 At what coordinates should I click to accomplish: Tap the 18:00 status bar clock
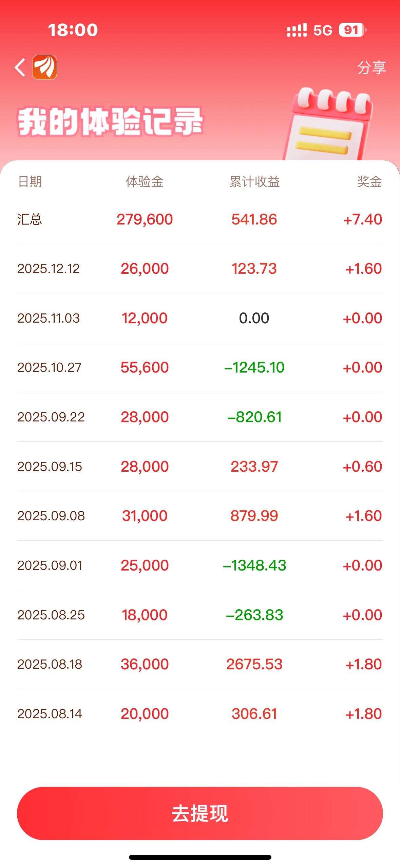(x=73, y=30)
